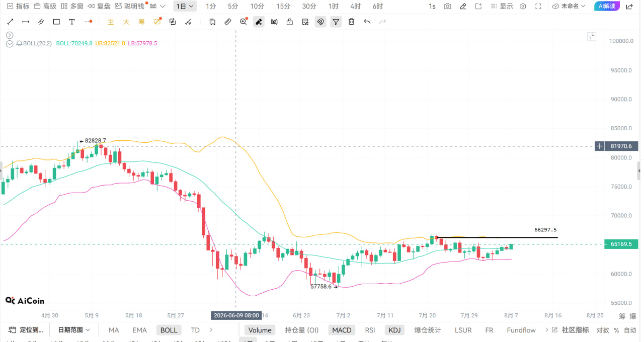Select the 1s interval option

pos(432,6)
